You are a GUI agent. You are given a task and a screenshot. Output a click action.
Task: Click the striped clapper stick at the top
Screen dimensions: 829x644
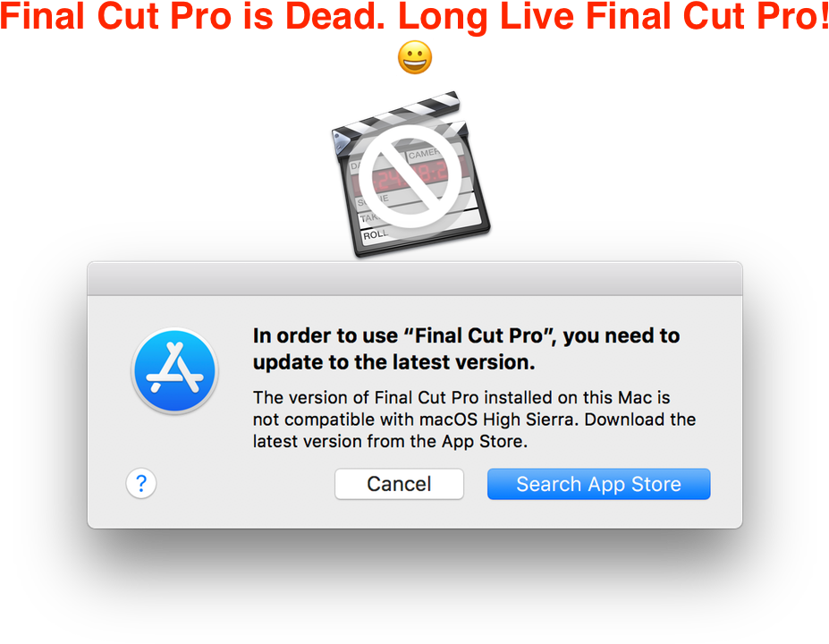396,115
